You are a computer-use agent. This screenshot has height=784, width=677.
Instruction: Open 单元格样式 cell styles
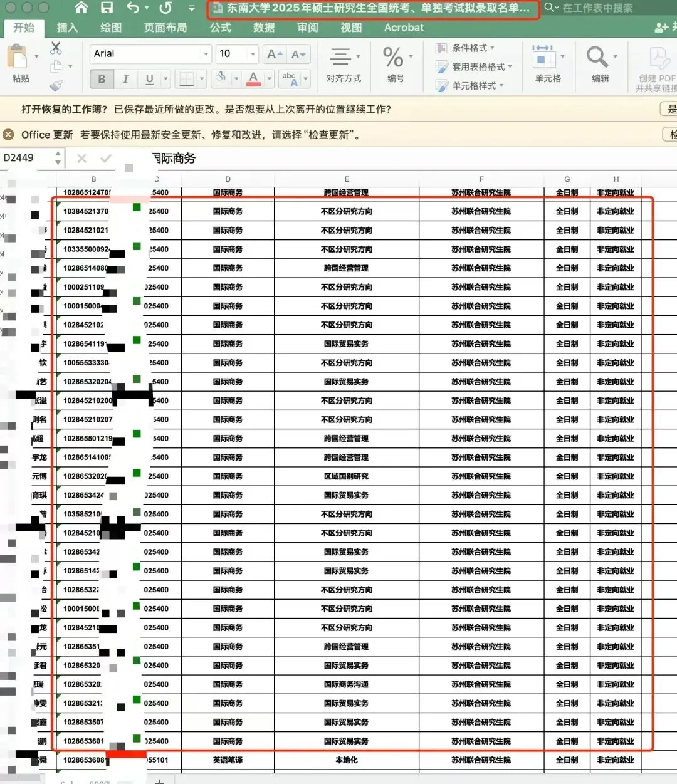pyautogui.click(x=470, y=85)
